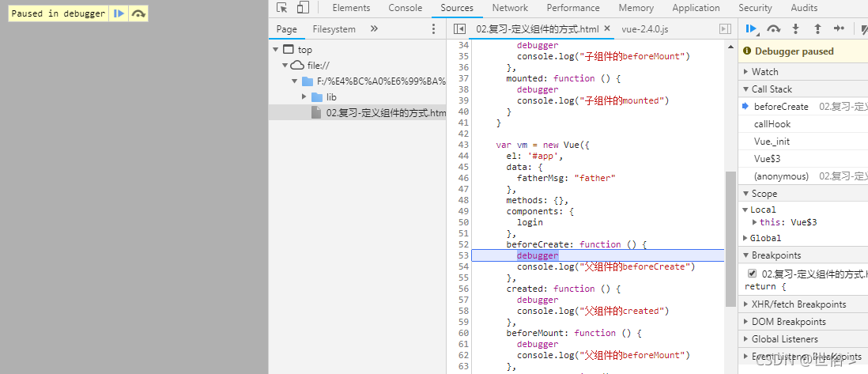This screenshot has height=374, width=868.
Task: Toggle the device toolbar icon
Action: pyautogui.click(x=303, y=8)
